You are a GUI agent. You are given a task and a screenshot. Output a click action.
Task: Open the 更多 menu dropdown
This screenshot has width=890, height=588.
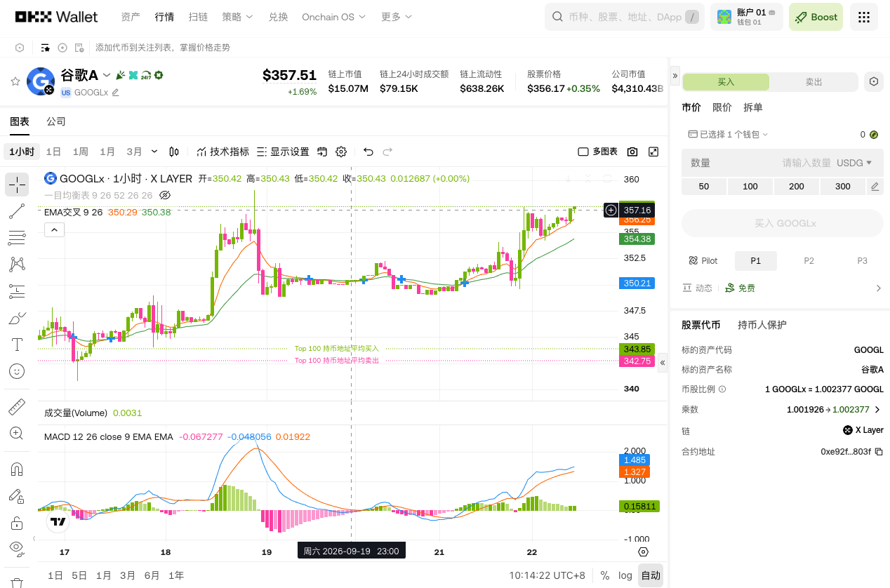pyautogui.click(x=397, y=17)
